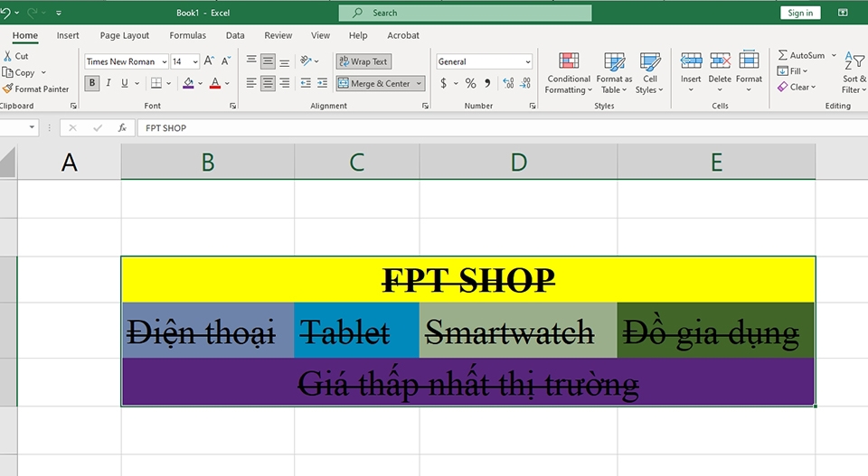This screenshot has width=868, height=476.
Task: Align text to top of cell
Action: 251,61
